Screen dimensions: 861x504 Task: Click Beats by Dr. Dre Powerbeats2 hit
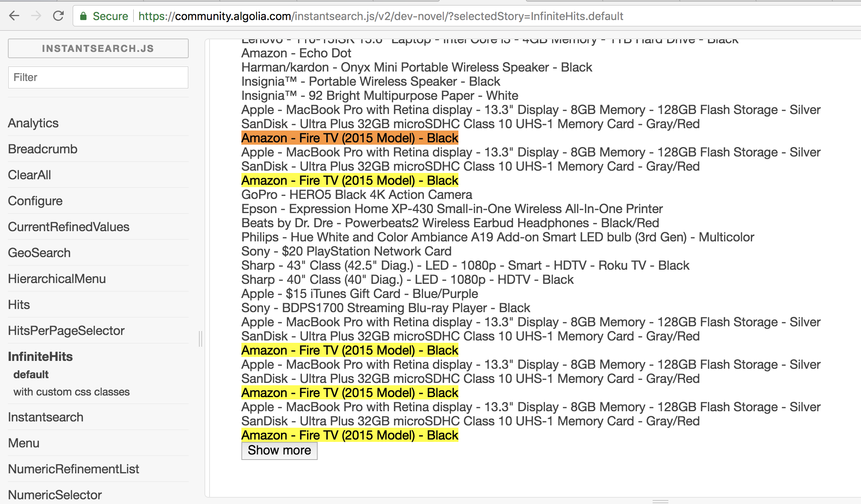coord(450,223)
